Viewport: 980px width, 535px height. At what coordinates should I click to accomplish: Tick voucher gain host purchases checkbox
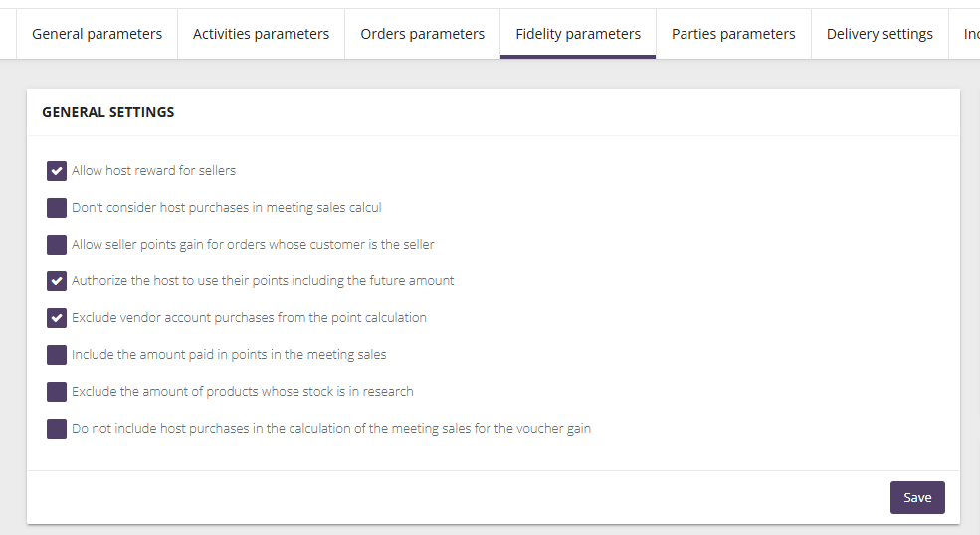click(57, 429)
